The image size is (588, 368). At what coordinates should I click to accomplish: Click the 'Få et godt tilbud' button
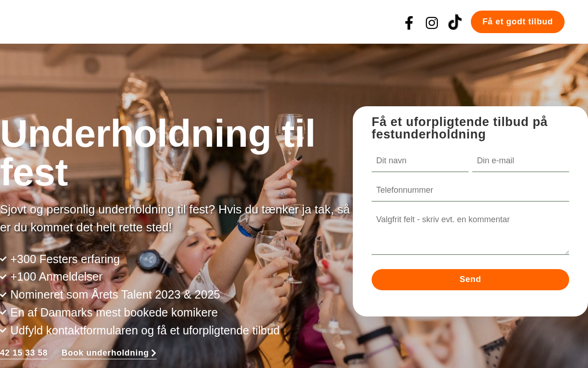coord(518,22)
